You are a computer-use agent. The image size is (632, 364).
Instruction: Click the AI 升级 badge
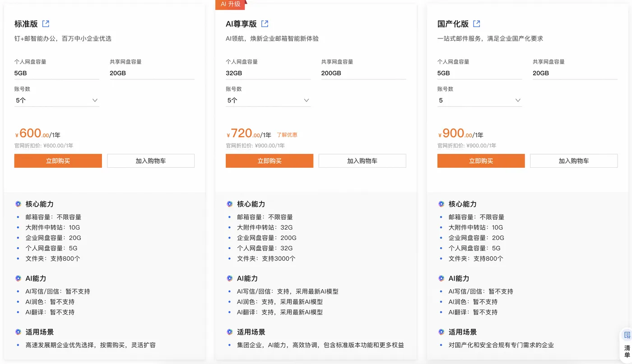click(231, 4)
